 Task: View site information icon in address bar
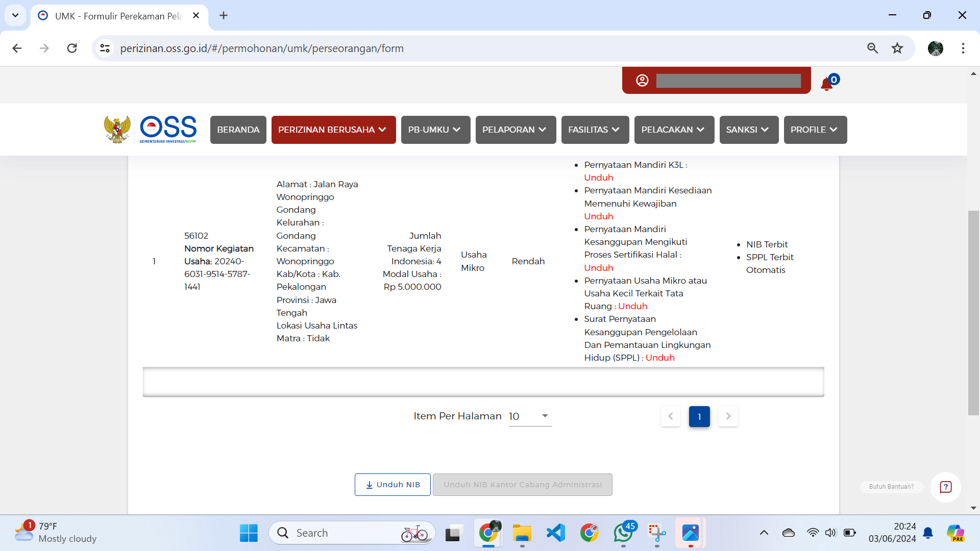click(x=105, y=48)
